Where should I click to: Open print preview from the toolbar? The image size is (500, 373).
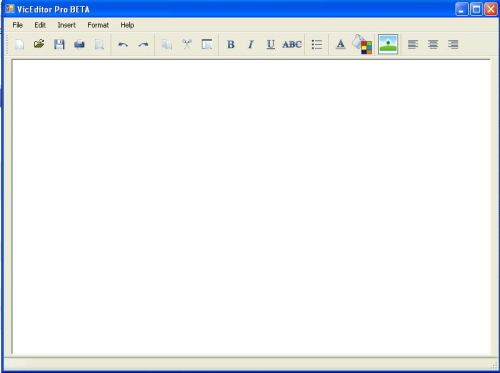point(99,44)
